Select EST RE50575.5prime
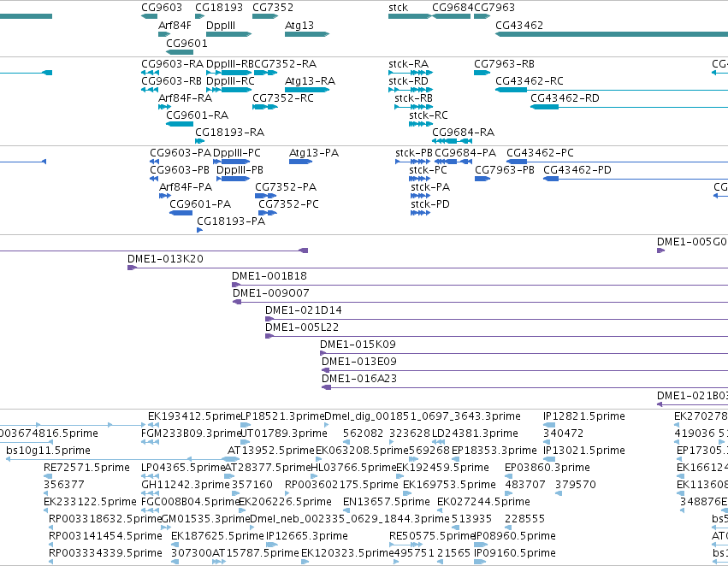728x566 pixels. pos(405,545)
